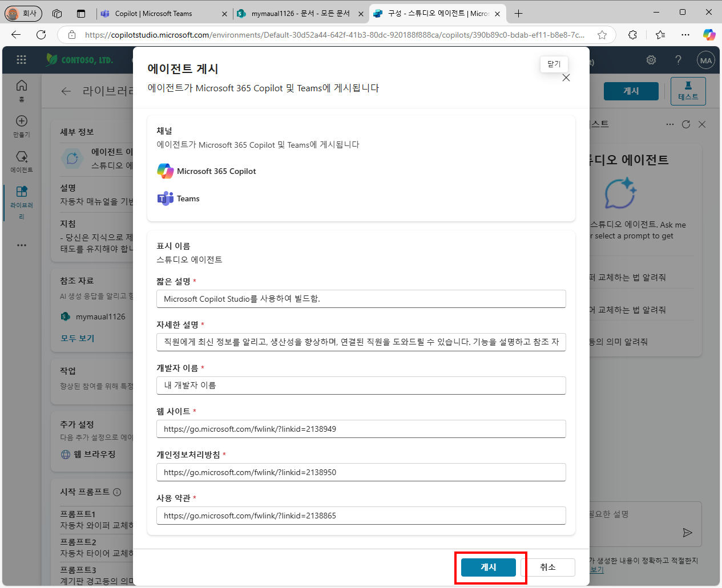Reload the page

[41, 35]
